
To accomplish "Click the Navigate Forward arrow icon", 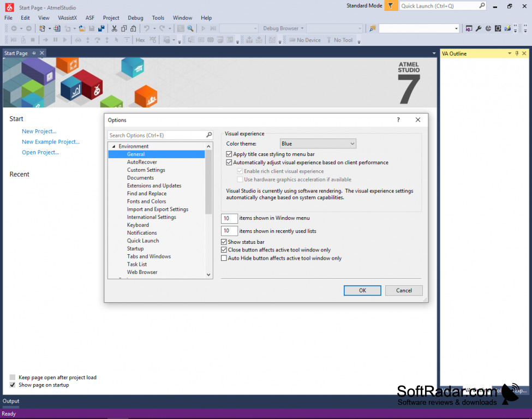I will pyautogui.click(x=29, y=28).
